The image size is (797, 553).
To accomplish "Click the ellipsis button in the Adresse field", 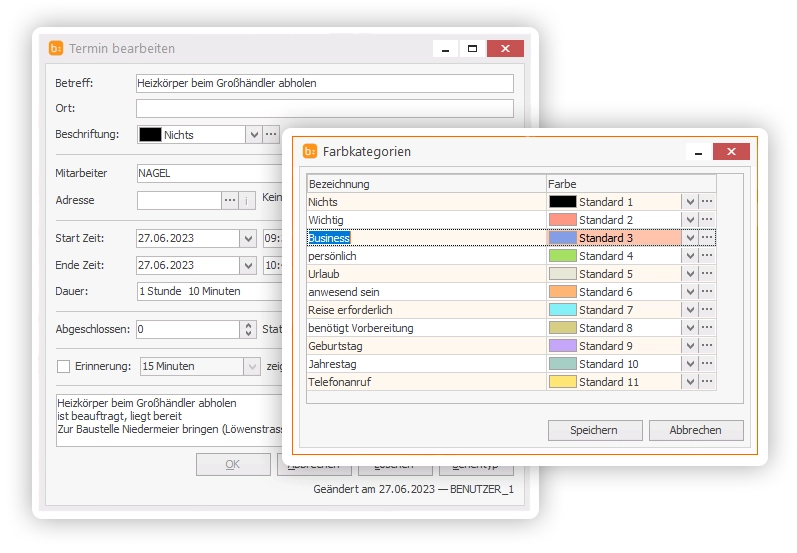I will click(x=230, y=200).
